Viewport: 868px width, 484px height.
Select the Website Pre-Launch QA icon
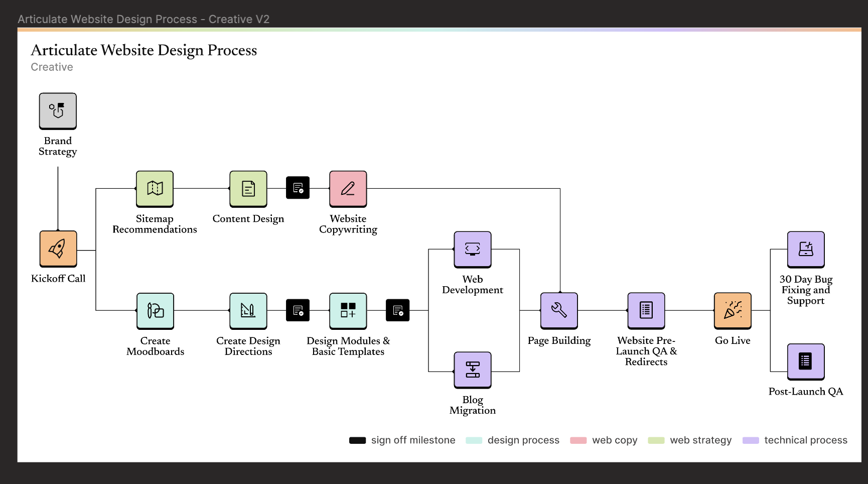point(646,311)
